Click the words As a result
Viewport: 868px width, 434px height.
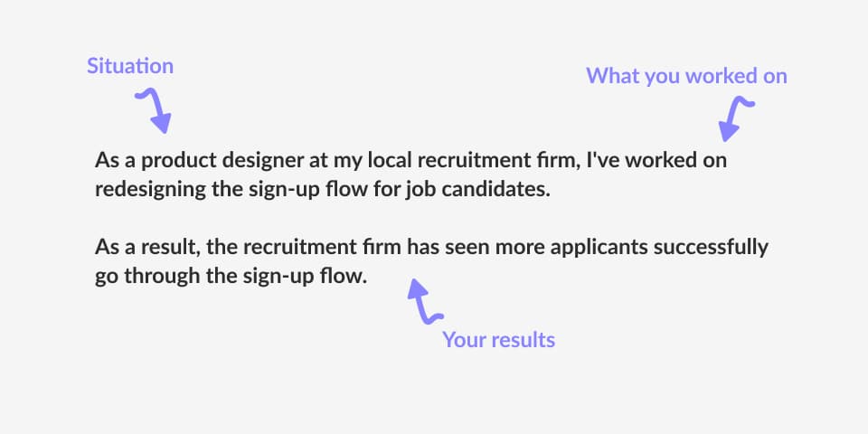click(x=146, y=247)
